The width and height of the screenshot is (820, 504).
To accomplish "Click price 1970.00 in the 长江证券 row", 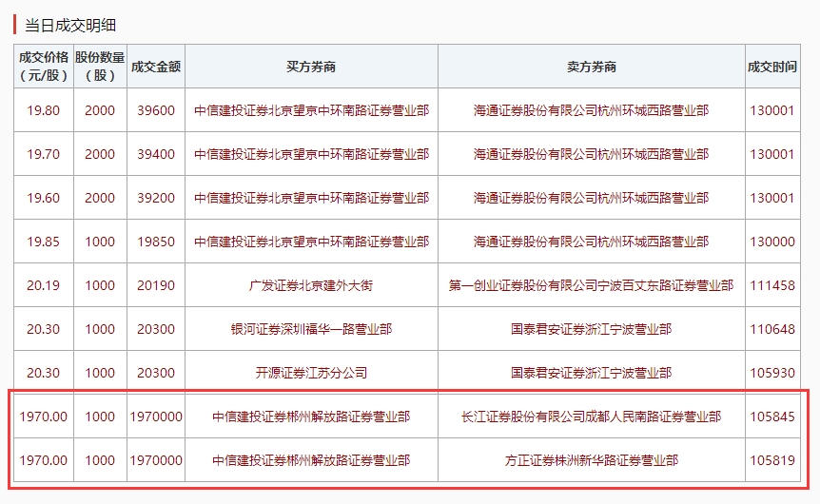I will point(44,417).
